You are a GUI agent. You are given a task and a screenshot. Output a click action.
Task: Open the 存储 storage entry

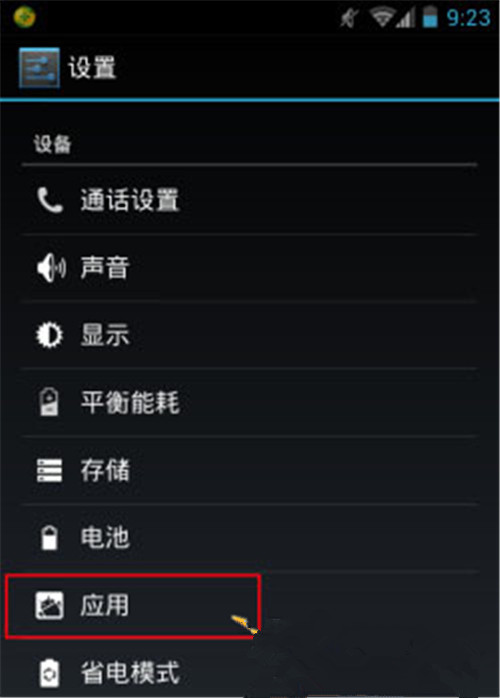coord(249,470)
